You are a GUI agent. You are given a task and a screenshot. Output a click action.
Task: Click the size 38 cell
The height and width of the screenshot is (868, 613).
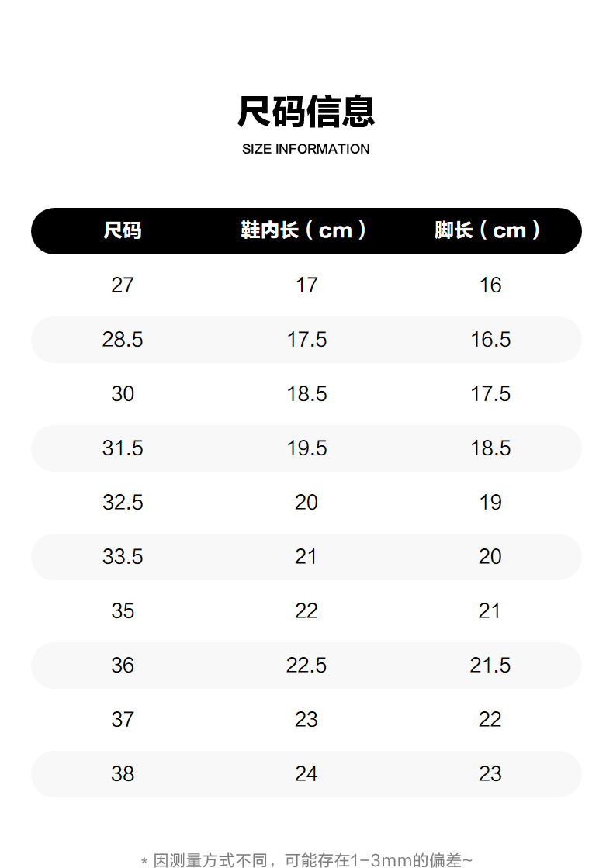[123, 774]
